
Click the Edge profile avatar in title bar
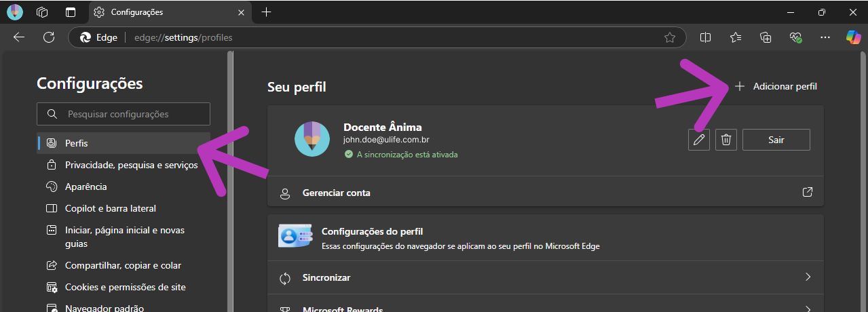click(x=14, y=12)
